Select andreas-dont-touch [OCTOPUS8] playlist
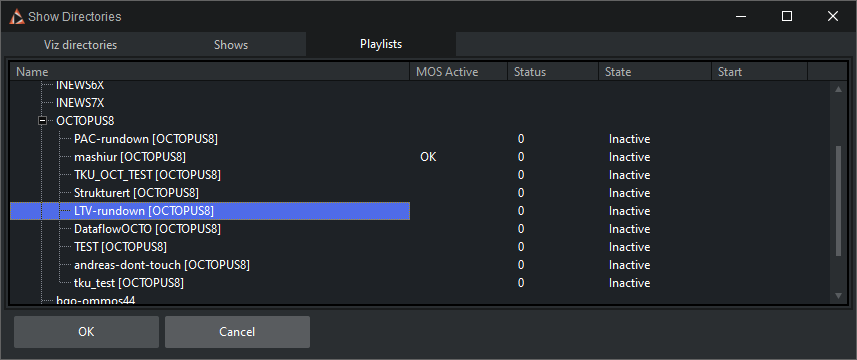This screenshot has width=857, height=360. coord(162,265)
